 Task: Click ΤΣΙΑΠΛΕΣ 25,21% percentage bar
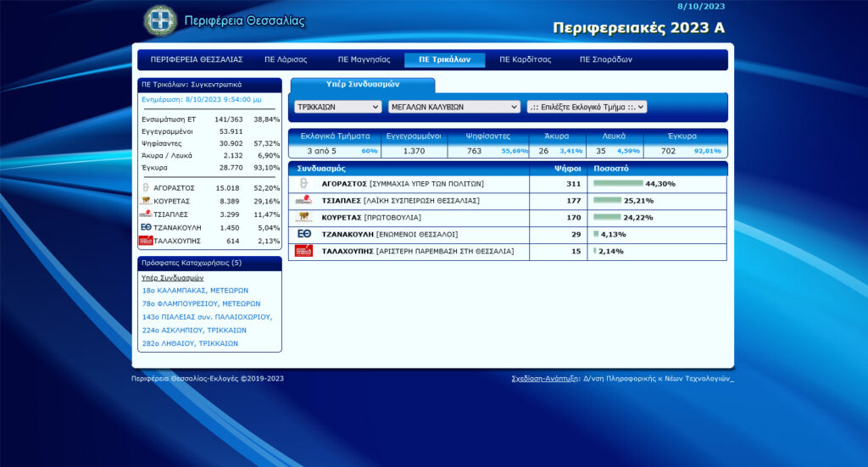(x=607, y=200)
